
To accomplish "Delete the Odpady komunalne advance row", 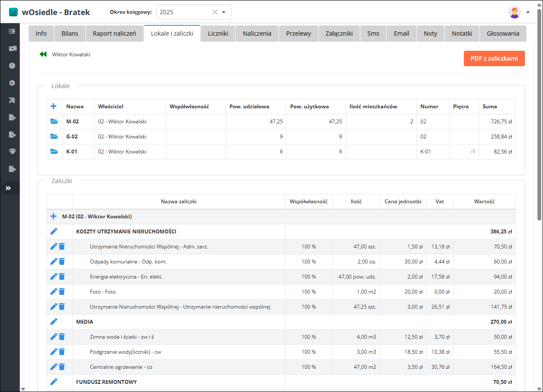I will [62, 261].
